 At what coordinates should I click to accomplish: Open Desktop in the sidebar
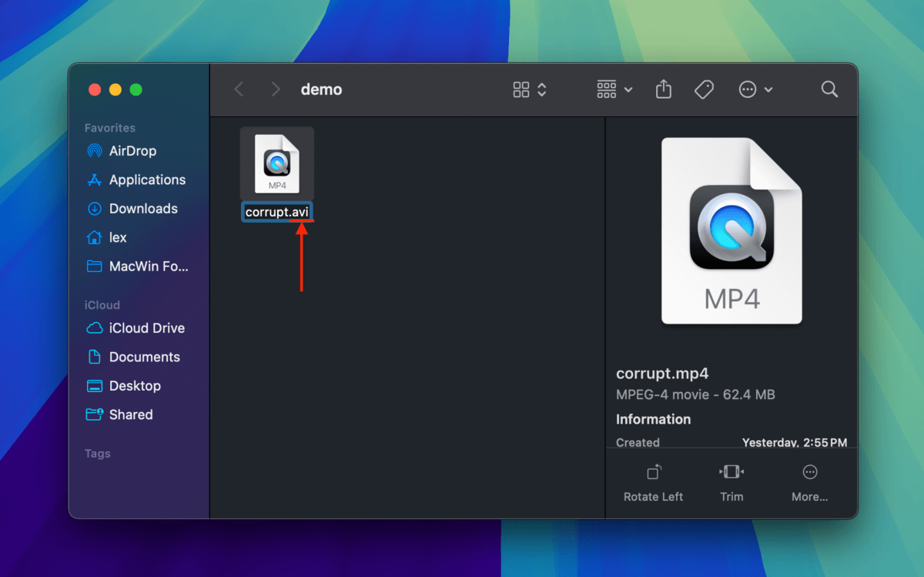tap(139, 386)
